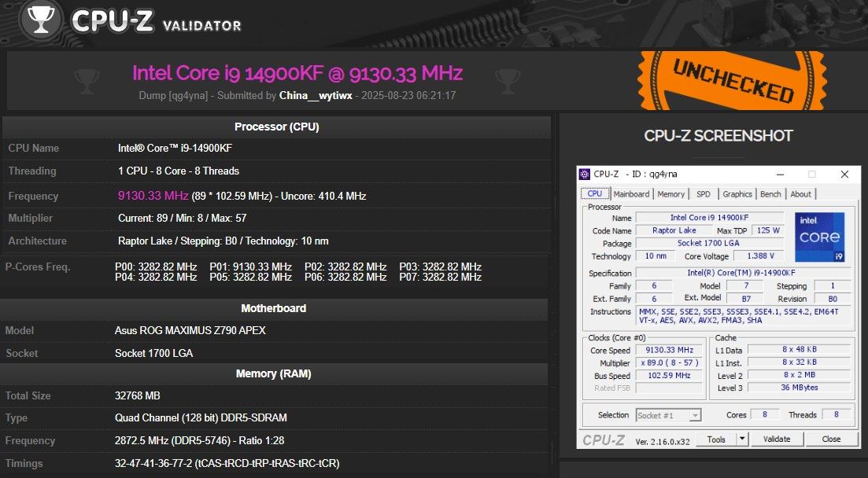Click the Intel Core i9 badge image
The image size is (868, 478).
pos(819,237)
